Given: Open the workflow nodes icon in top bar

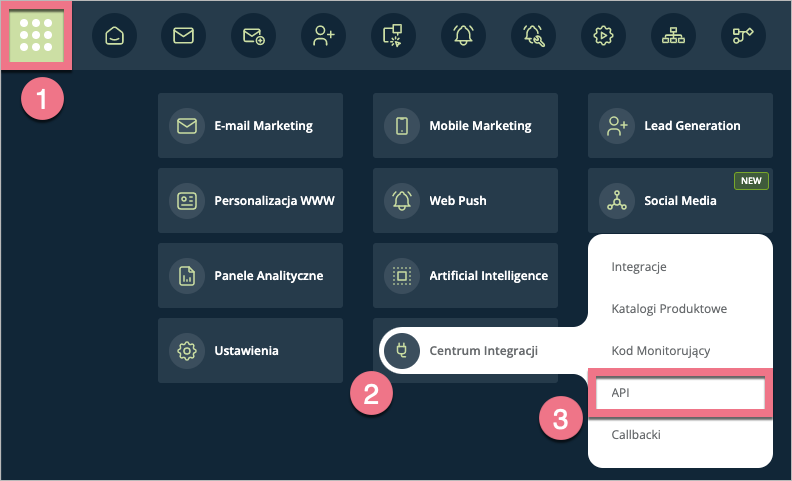Looking at the screenshot, I should (x=743, y=35).
